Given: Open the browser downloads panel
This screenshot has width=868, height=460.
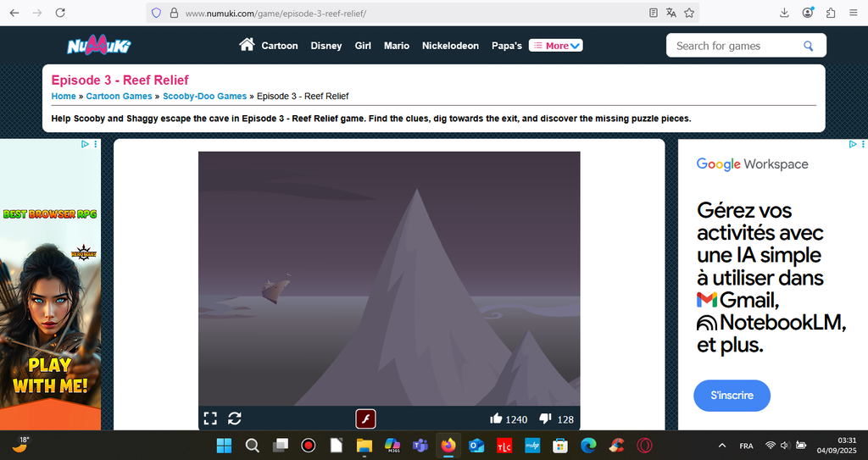Looking at the screenshot, I should 784,13.
